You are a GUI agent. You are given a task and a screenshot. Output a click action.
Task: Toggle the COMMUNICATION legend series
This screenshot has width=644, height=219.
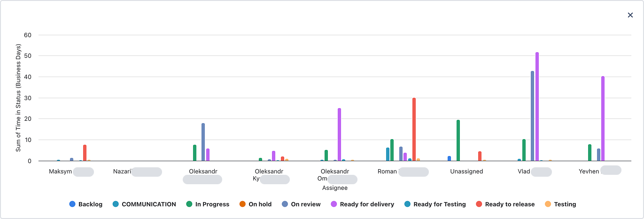pos(144,204)
